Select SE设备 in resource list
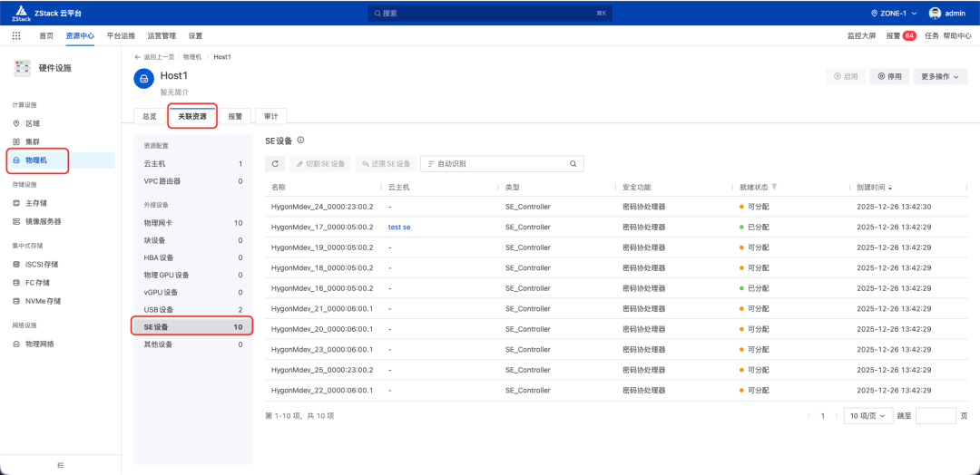980x475 pixels. [191, 326]
